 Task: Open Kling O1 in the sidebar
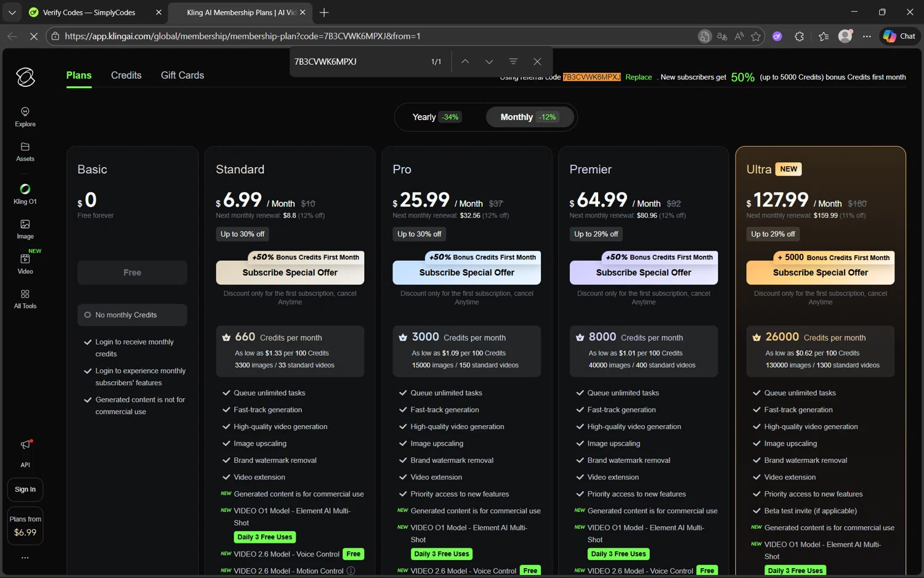tap(25, 194)
